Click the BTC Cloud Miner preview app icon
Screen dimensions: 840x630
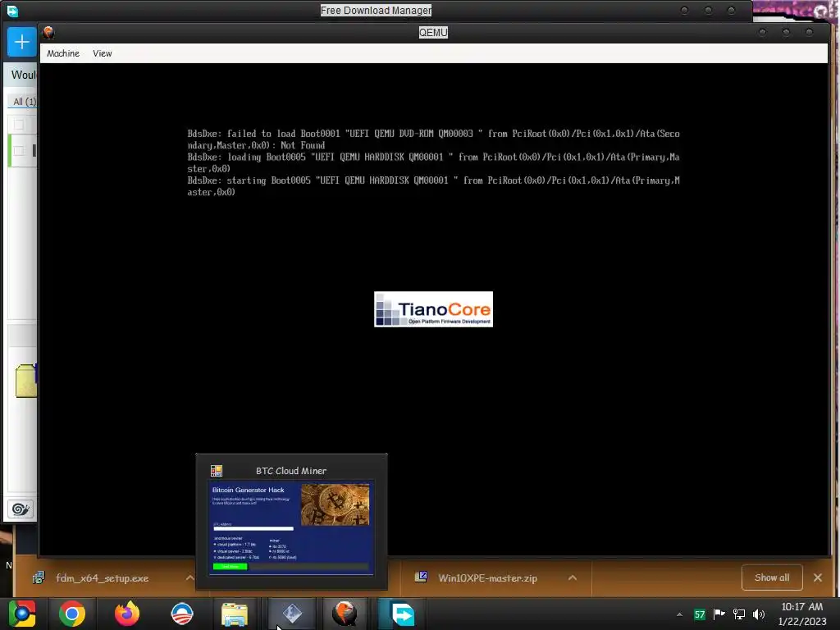[x=217, y=471]
